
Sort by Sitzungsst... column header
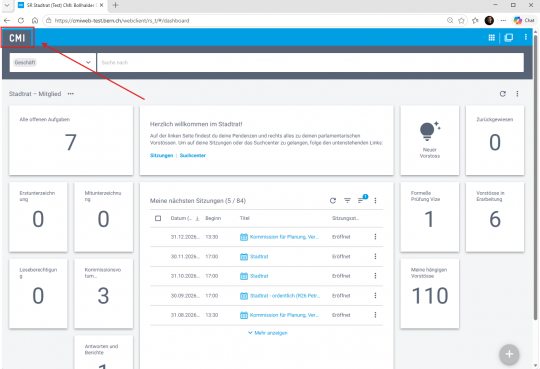pyautogui.click(x=345, y=218)
